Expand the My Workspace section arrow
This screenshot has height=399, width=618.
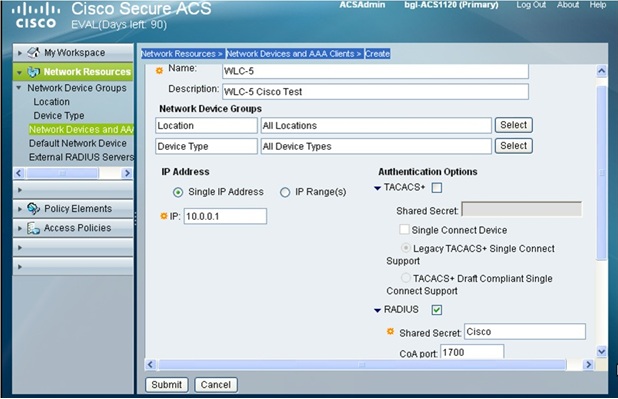(x=20, y=53)
